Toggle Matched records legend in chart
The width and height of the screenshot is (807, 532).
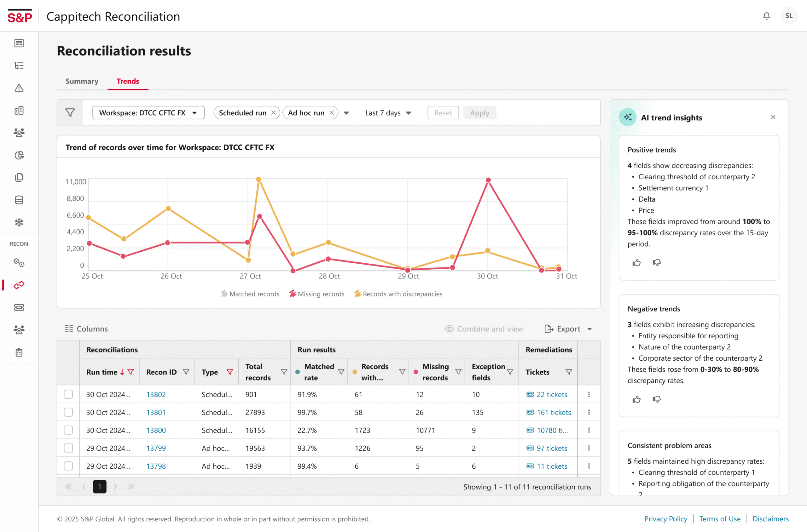[x=250, y=294]
